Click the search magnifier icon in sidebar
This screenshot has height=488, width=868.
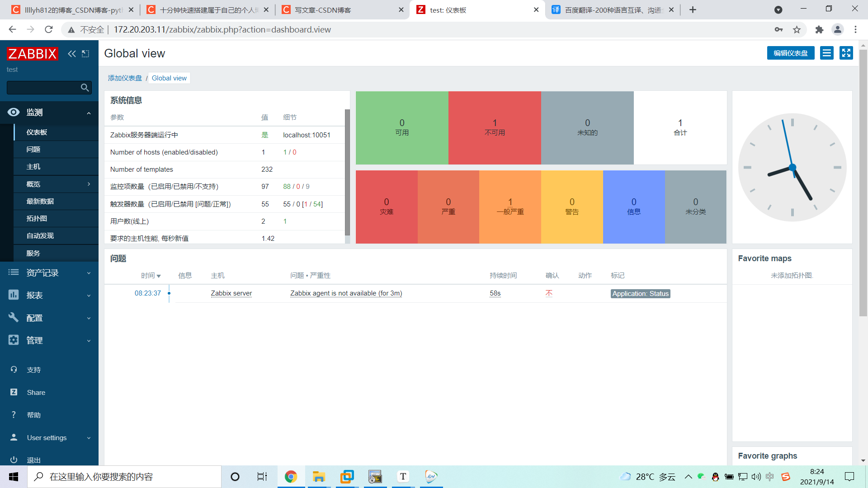click(x=85, y=87)
